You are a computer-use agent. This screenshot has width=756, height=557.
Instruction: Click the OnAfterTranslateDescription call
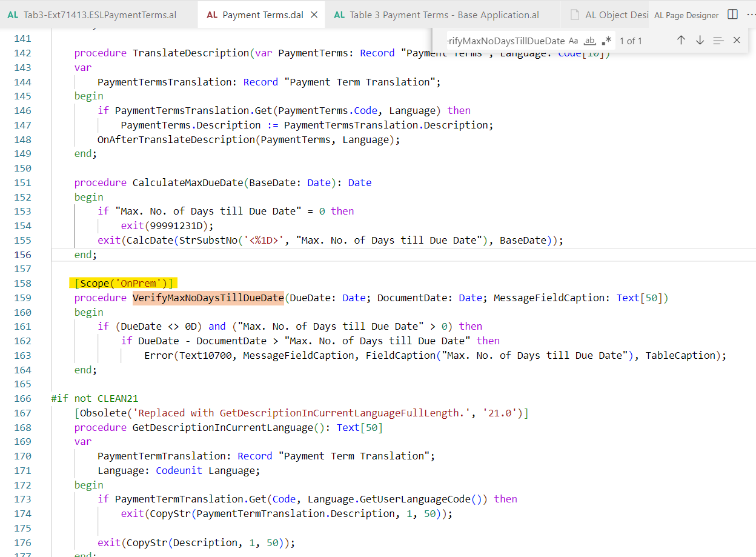[249, 139]
